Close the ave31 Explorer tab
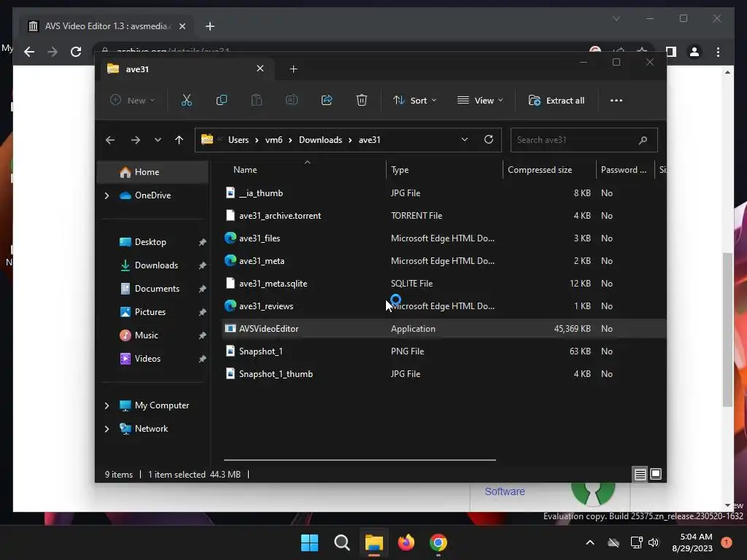 tap(260, 69)
